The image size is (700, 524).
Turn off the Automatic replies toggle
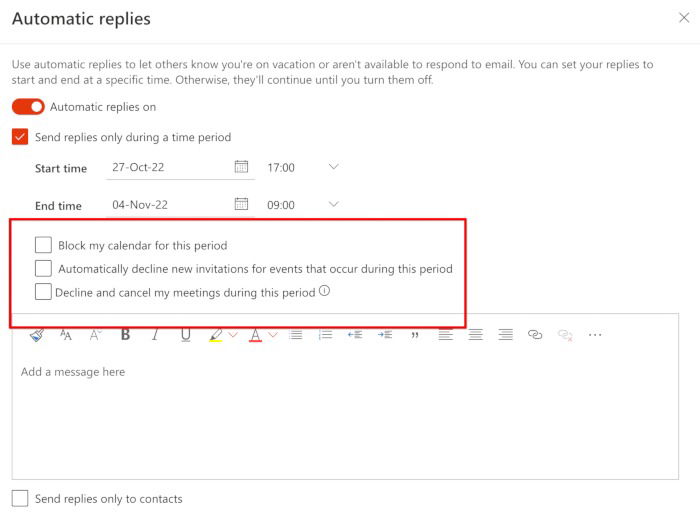pos(28,107)
